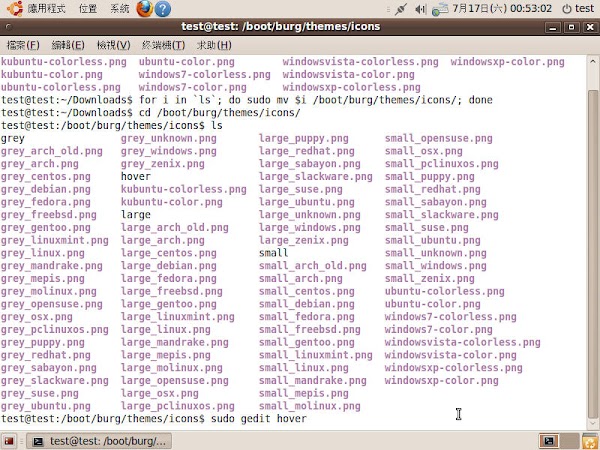Click the file name large_fedora.png
The height and width of the screenshot is (450, 600).
point(169,279)
